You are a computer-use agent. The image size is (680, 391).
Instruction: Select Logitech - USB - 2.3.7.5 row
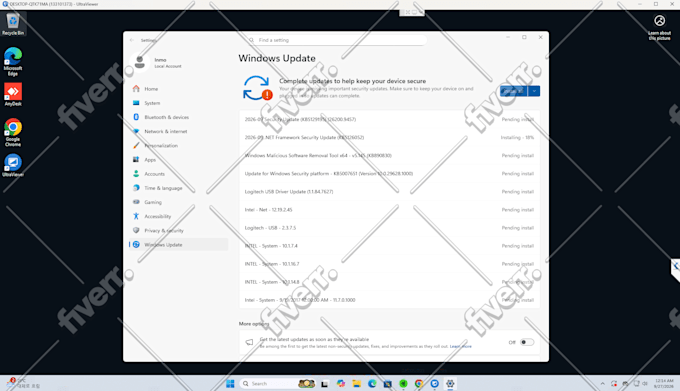tap(389, 228)
